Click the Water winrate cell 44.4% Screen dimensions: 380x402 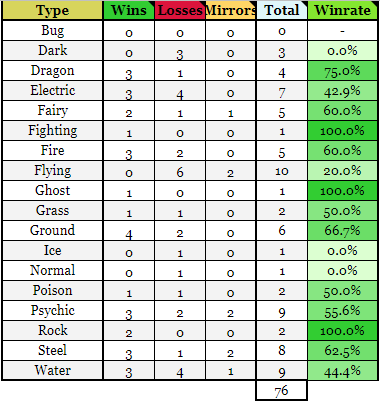pos(343,371)
